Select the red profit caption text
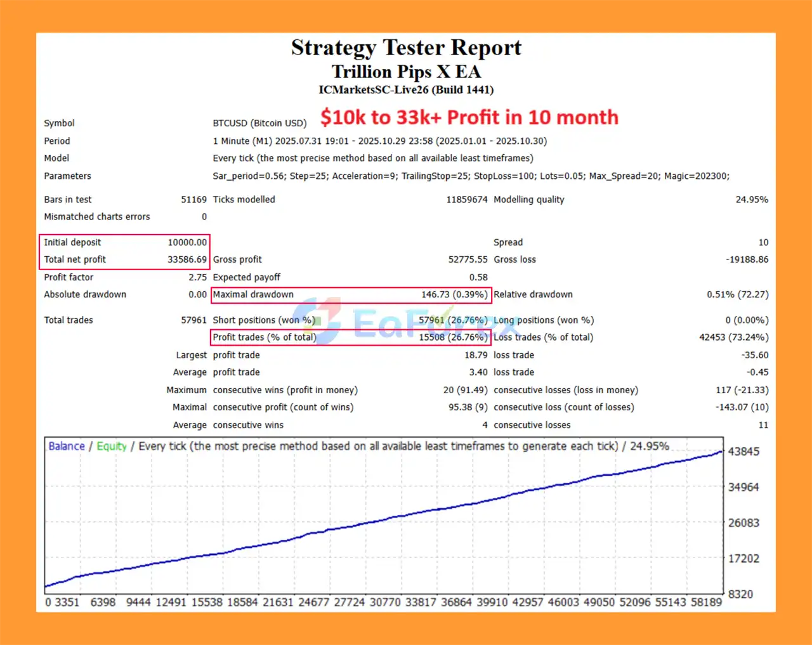This screenshot has width=812, height=645. click(x=469, y=117)
